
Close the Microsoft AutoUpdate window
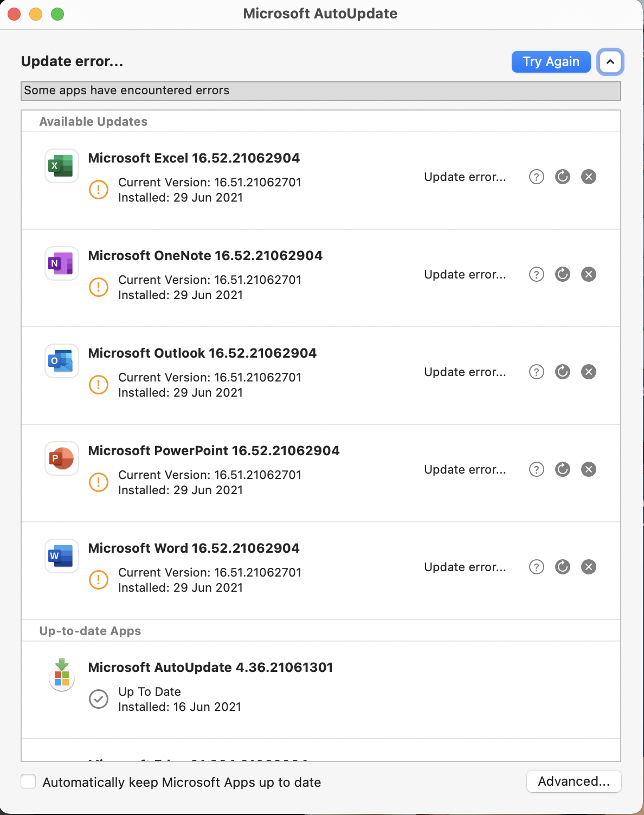14,14
